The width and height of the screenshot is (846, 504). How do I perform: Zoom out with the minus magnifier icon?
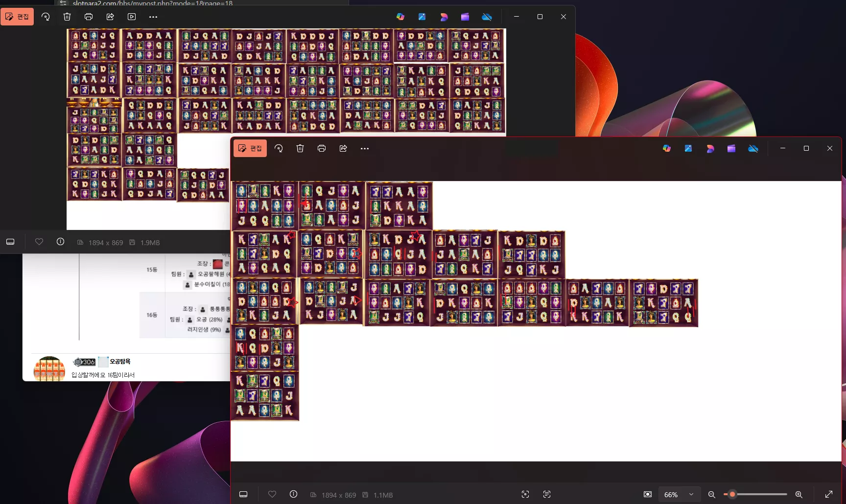(x=712, y=495)
